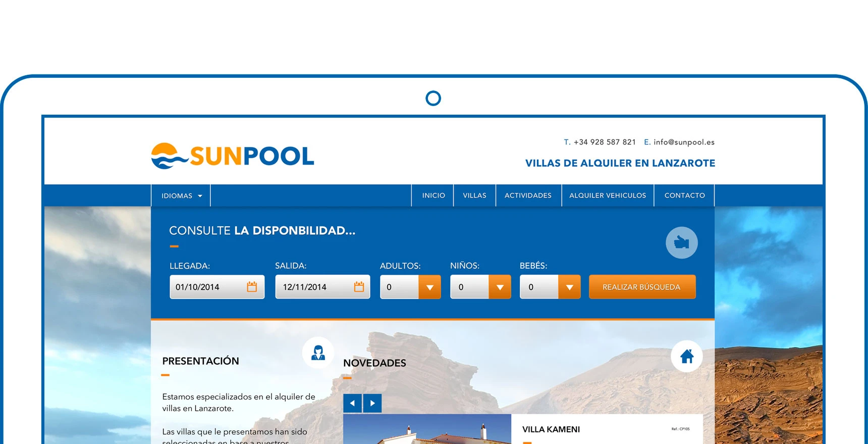
Task: Click the SunPool logo
Action: [x=233, y=156]
